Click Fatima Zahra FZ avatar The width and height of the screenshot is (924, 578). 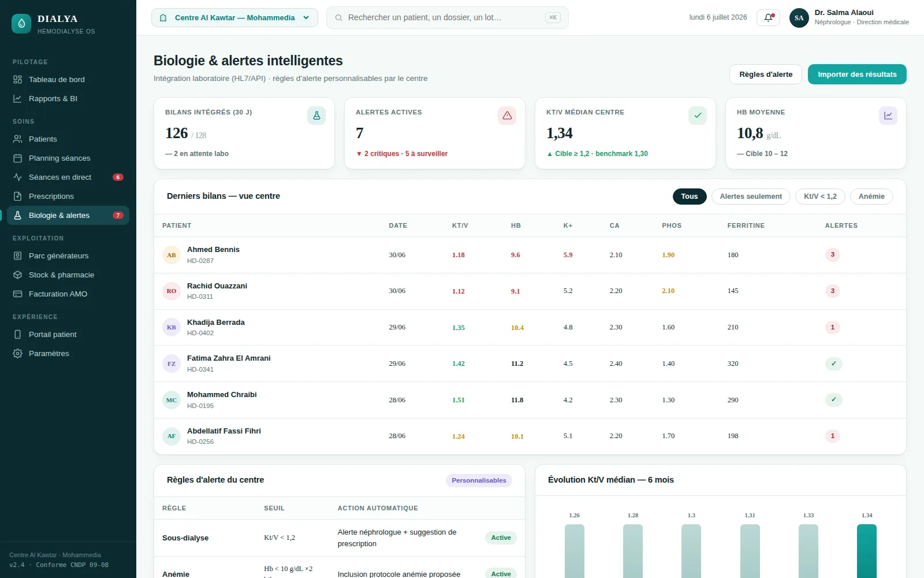tap(172, 364)
